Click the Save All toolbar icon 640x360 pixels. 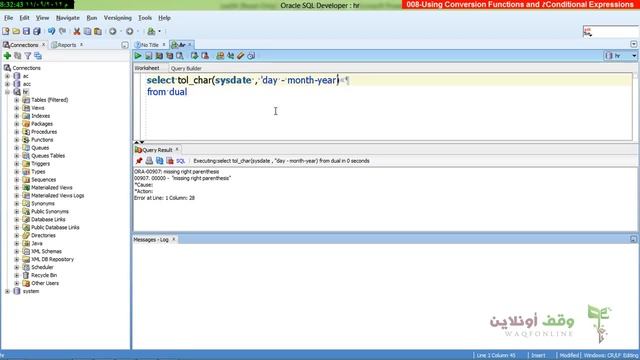tap(37, 31)
